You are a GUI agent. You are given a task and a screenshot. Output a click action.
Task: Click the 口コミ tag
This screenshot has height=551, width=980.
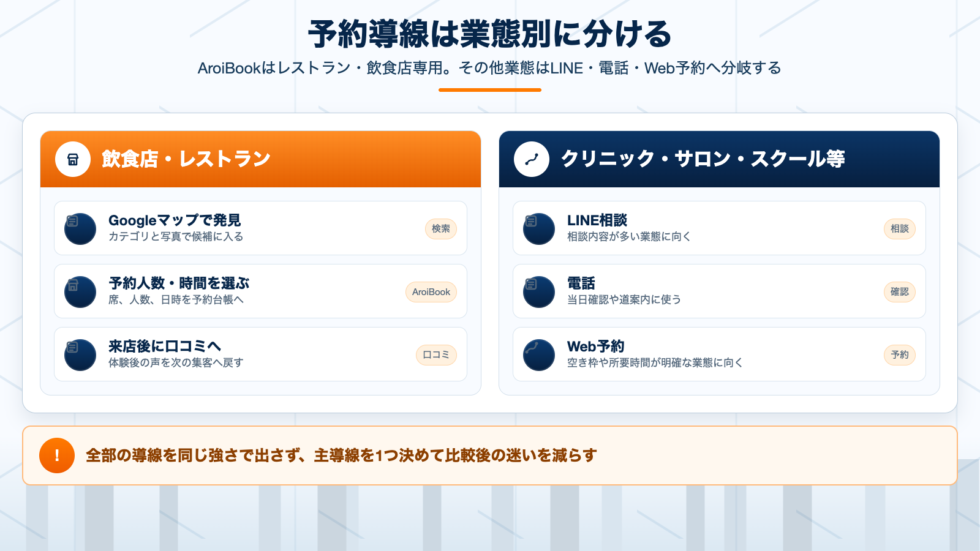click(x=436, y=354)
